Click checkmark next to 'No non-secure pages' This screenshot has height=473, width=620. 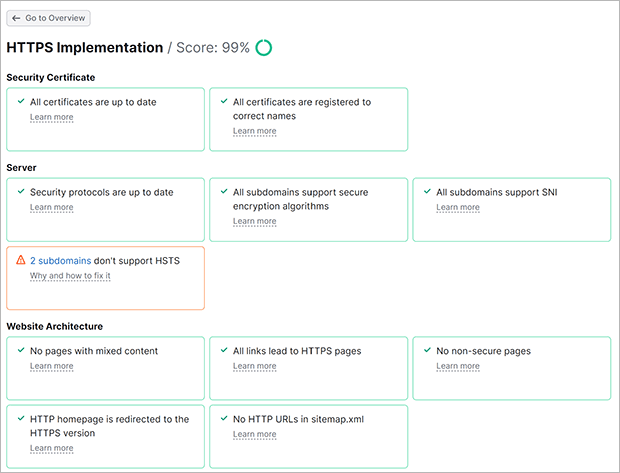point(427,350)
